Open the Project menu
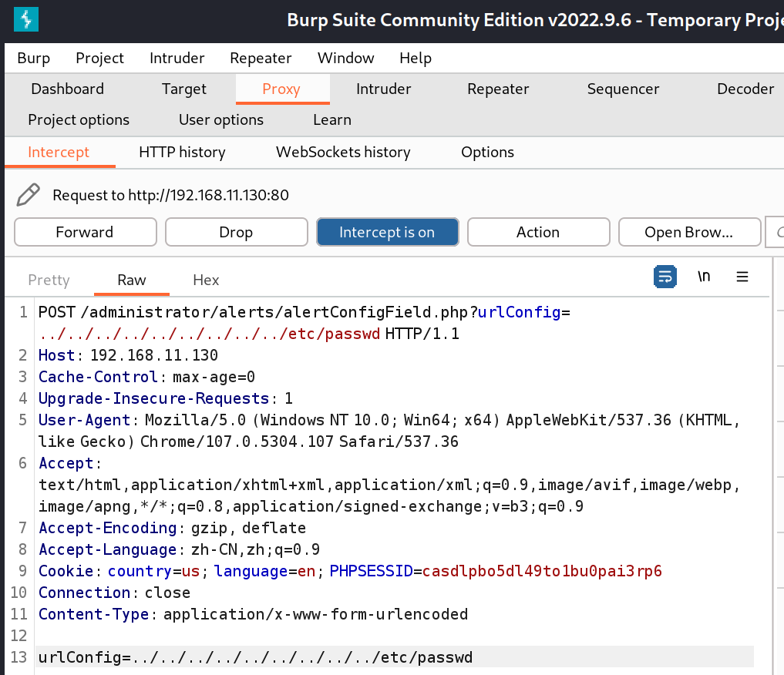The image size is (784, 675). [99, 58]
